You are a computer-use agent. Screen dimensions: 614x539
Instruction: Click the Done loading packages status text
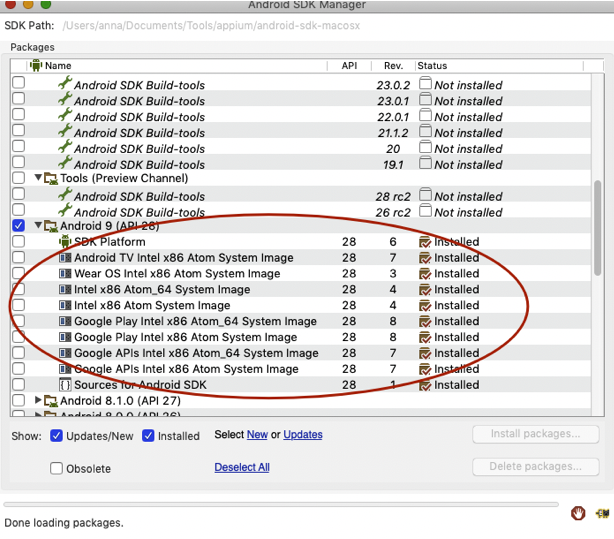(x=64, y=523)
